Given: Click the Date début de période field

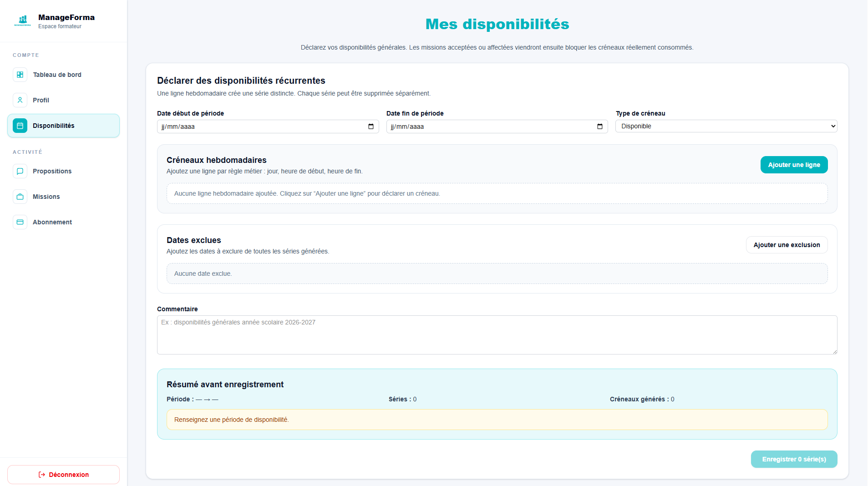Looking at the screenshot, I should [x=268, y=127].
